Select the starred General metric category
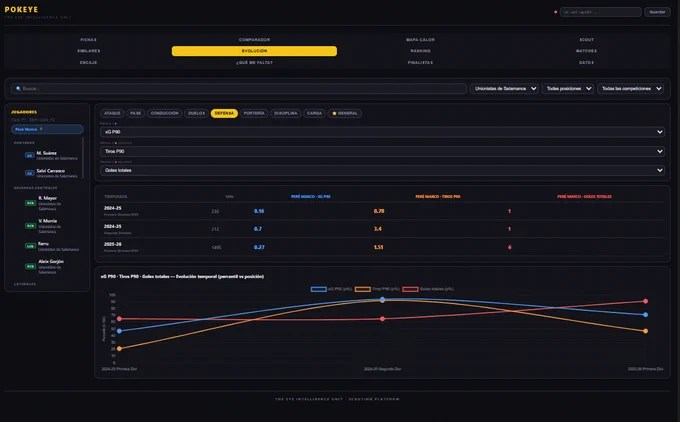This screenshot has width=680, height=422. (x=345, y=113)
